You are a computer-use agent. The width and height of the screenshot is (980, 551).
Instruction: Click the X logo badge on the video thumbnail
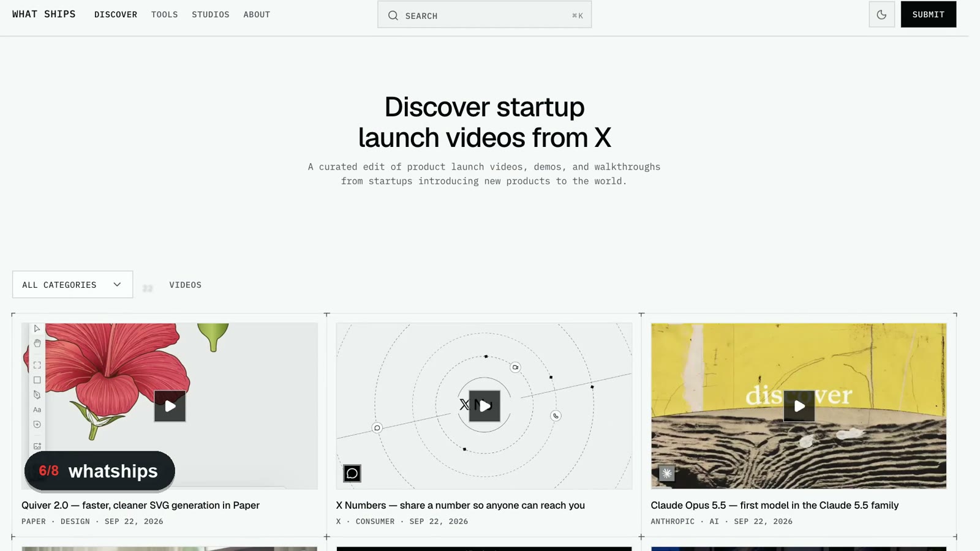point(352,473)
